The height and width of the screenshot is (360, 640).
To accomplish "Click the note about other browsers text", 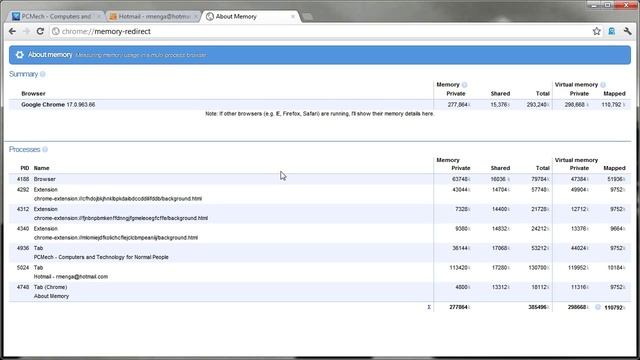I will pos(320,114).
